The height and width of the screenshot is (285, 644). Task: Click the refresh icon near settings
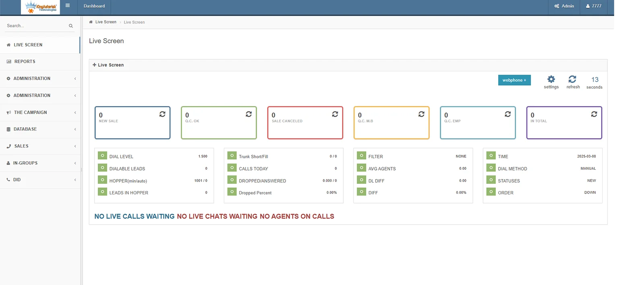(572, 79)
